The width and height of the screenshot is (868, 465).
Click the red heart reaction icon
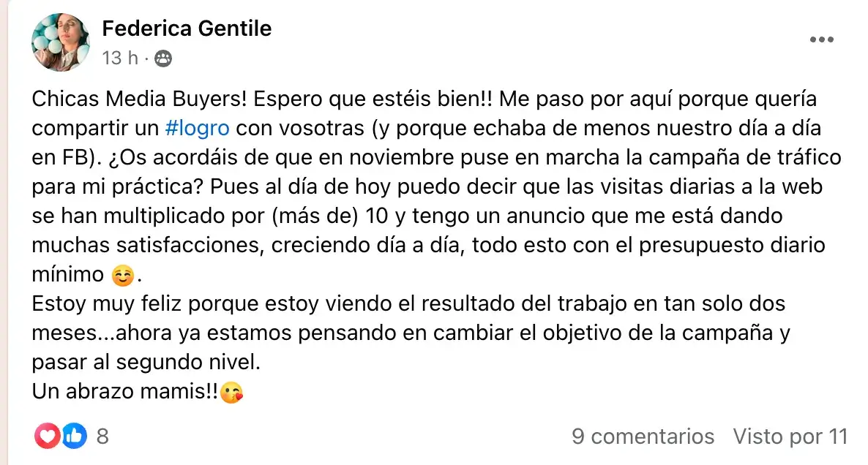[48, 436]
